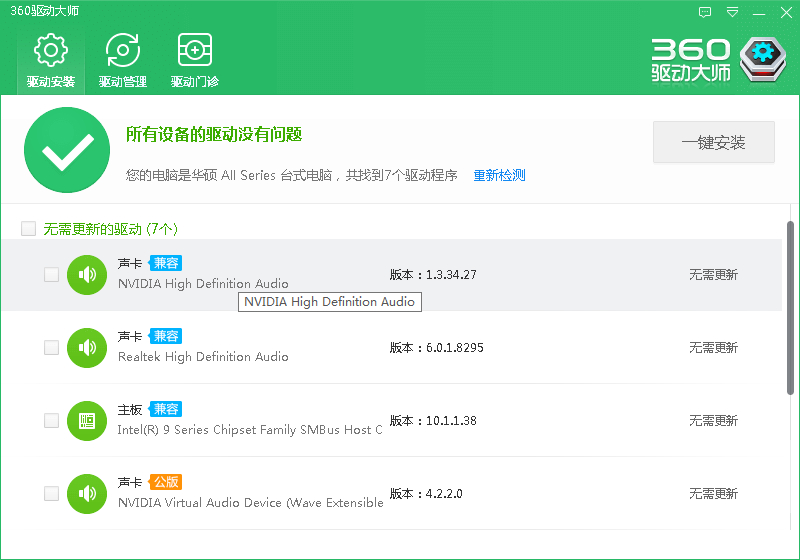The image size is (800, 560).
Task: Click the 公版 tag on NVIDIA Virtual Audio row
Action: pyautogui.click(x=165, y=482)
